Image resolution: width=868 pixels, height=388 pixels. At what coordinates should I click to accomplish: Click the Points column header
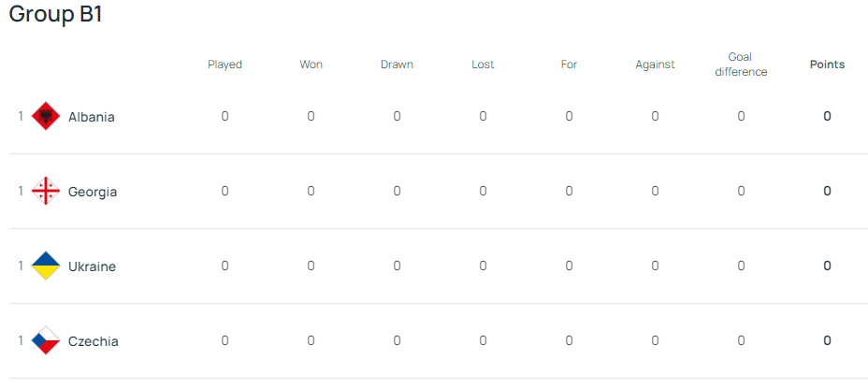827,65
